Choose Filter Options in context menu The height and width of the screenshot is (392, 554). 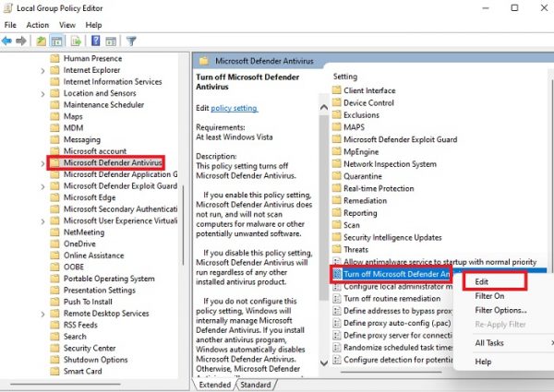click(x=500, y=310)
